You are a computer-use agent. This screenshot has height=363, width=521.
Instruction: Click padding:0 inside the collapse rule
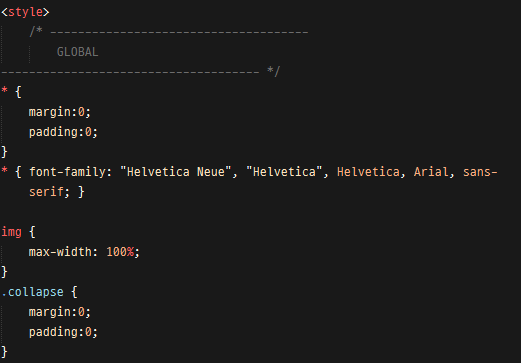[63, 332]
